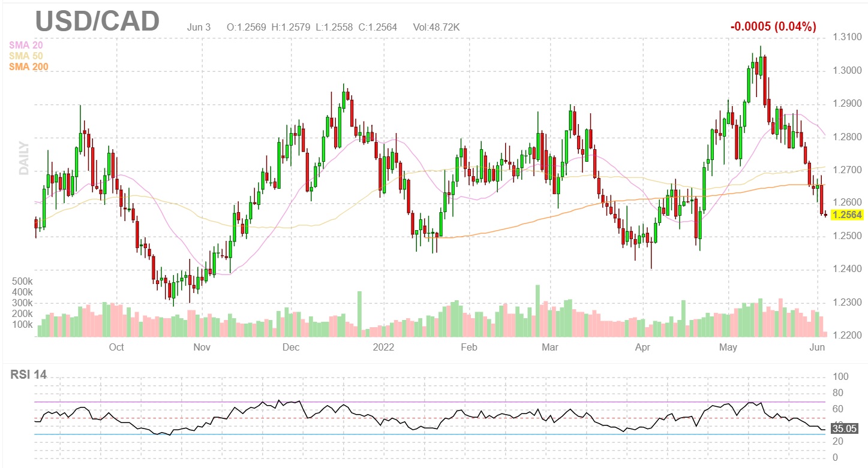
Task: Click the 500k volume scale label
Action: pos(22,281)
